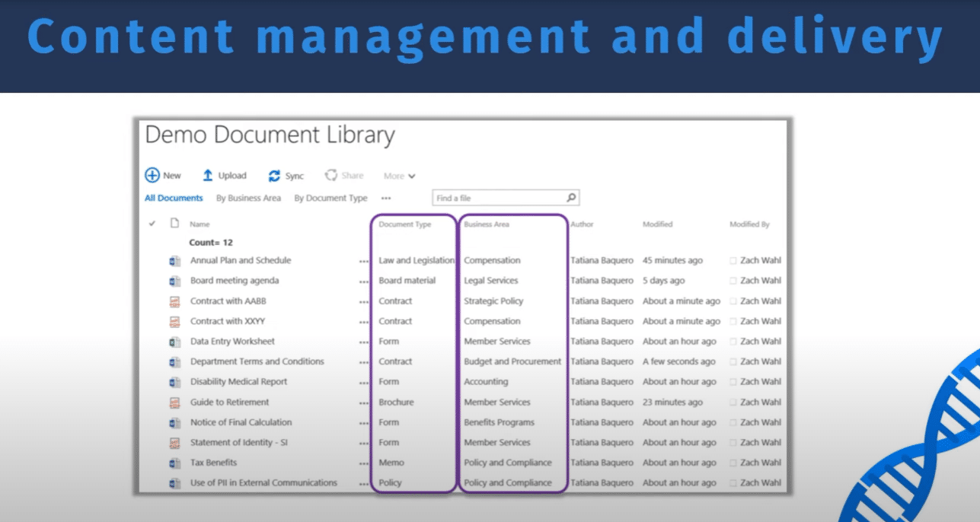Screen dimensions: 980x522
Task: Click the New plus icon
Action: 152,175
